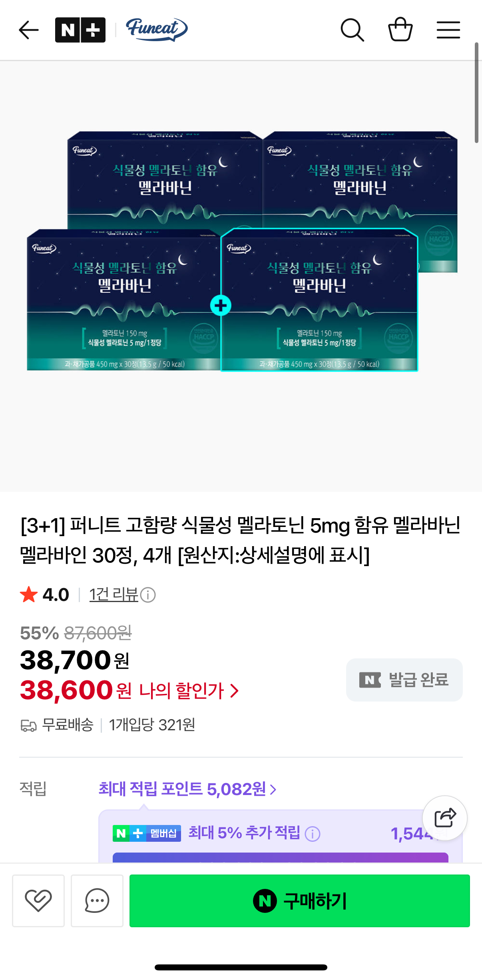The height and width of the screenshot is (980, 482).
Task: Tap the back arrow icon
Action: [x=29, y=30]
